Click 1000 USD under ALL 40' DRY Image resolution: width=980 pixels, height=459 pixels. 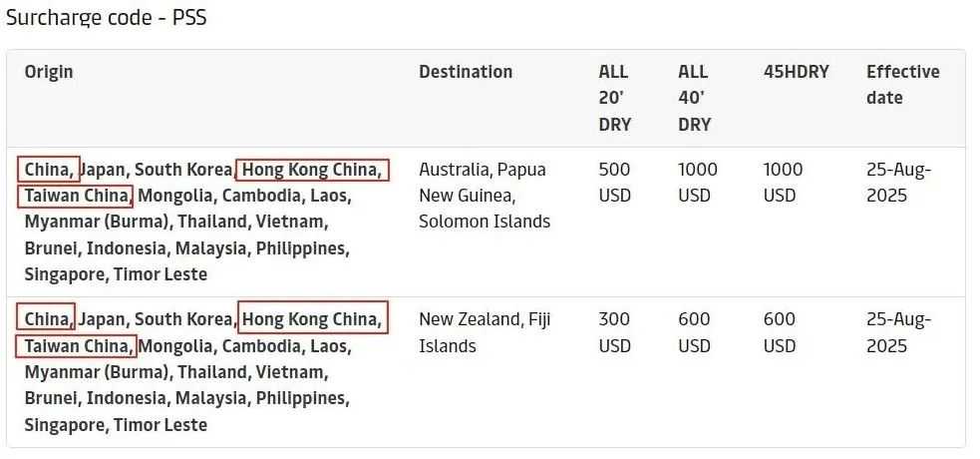pos(697,183)
